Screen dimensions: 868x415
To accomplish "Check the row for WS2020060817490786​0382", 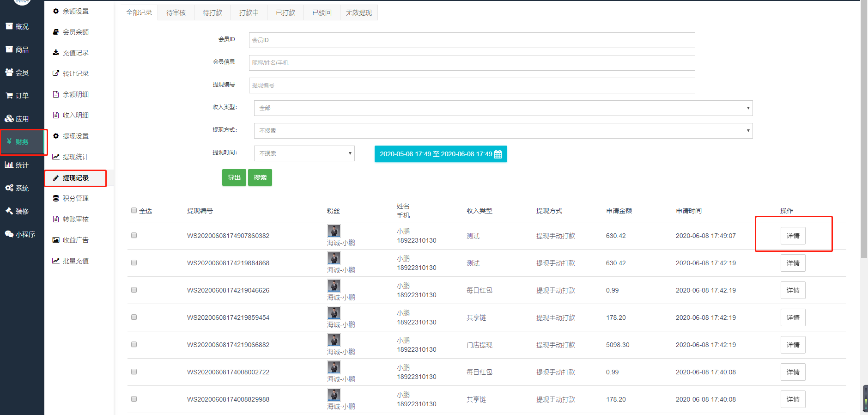I will [134, 235].
